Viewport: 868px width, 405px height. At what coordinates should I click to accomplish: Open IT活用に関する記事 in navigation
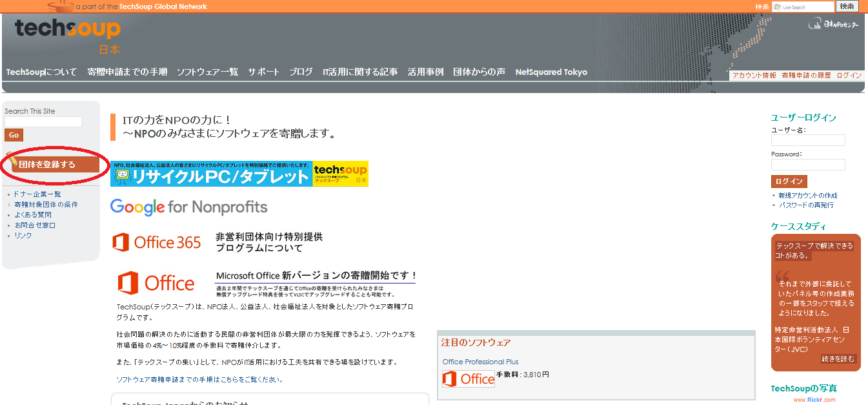tap(360, 72)
